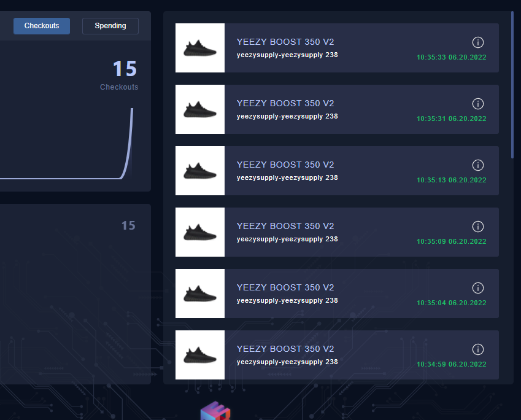Click timestamp 10:34:59 06.20.2022
The width and height of the screenshot is (521, 420).
click(452, 364)
